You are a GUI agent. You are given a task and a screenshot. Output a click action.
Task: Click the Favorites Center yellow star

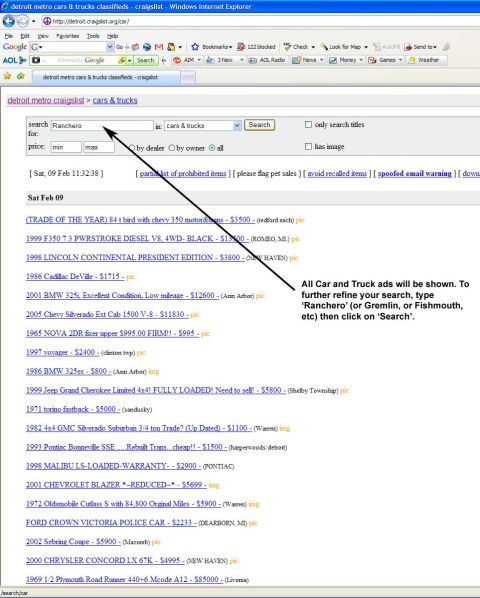[7, 76]
